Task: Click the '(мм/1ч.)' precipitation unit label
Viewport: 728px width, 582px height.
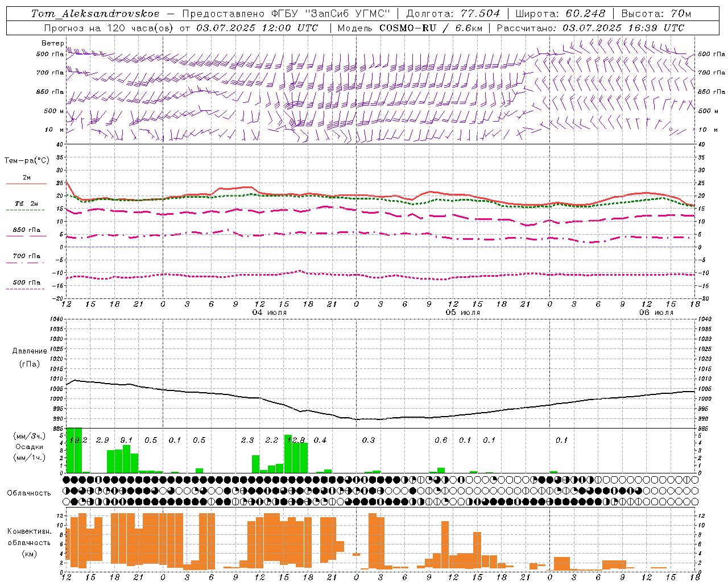Action: tap(29, 458)
